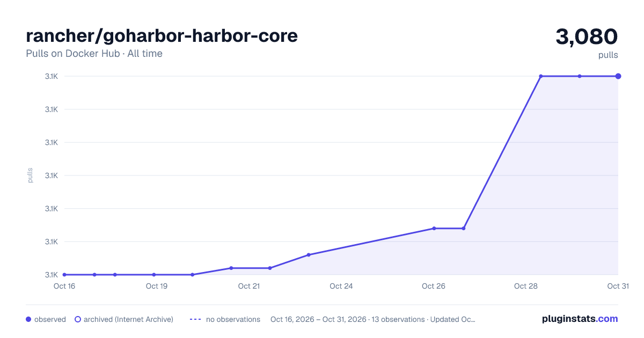Click the Oct 19 x-axis label
The width and height of the screenshot is (644, 338).
[157, 286]
